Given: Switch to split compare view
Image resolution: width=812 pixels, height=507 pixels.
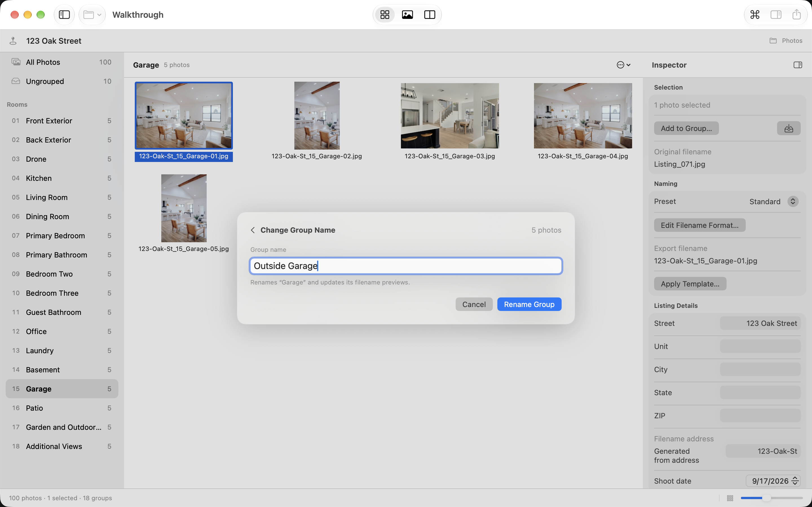Looking at the screenshot, I should [429, 15].
